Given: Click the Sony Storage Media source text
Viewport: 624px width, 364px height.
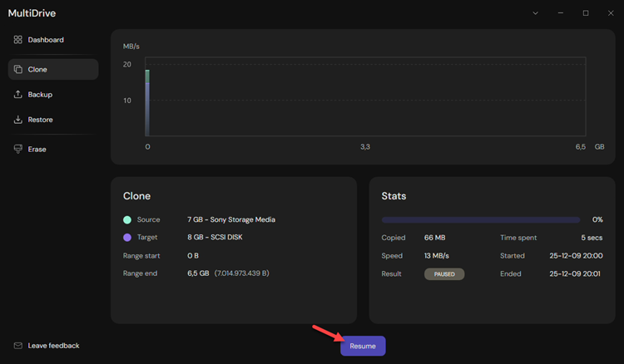Looking at the screenshot, I should 231,220.
